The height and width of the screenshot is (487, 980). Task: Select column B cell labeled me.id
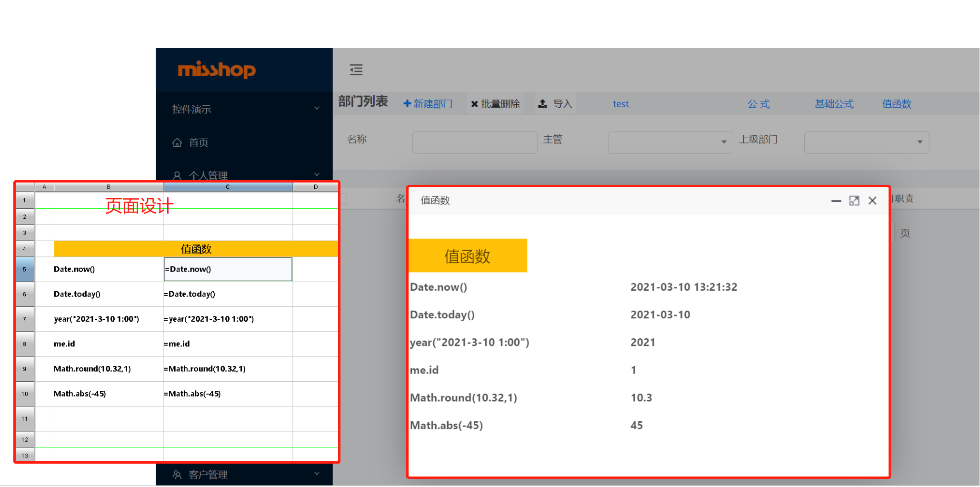[x=109, y=344]
